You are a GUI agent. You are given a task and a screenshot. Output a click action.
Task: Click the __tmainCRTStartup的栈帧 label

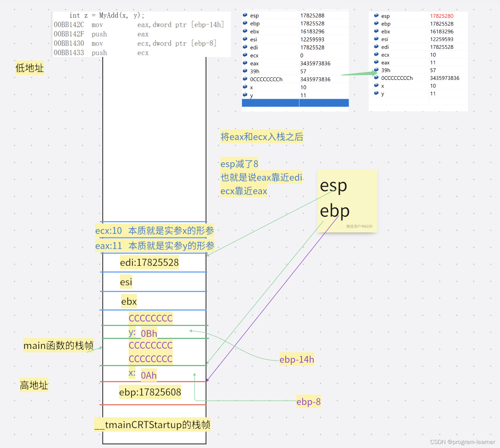(x=152, y=425)
